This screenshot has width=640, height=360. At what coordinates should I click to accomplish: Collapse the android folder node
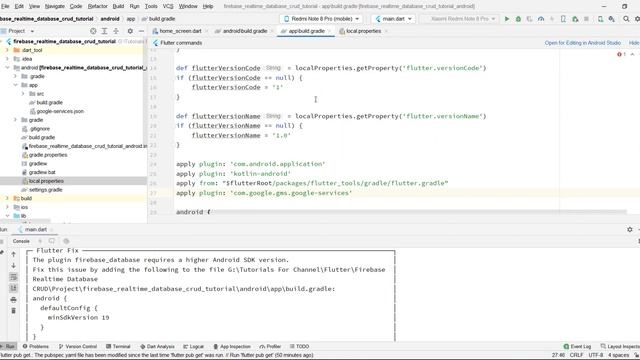pyautogui.click(x=7, y=68)
